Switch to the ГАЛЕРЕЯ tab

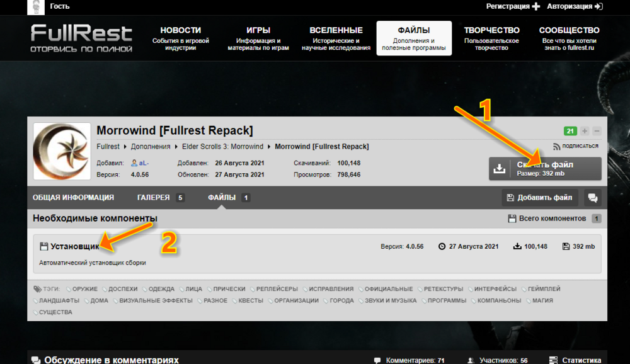(161, 198)
